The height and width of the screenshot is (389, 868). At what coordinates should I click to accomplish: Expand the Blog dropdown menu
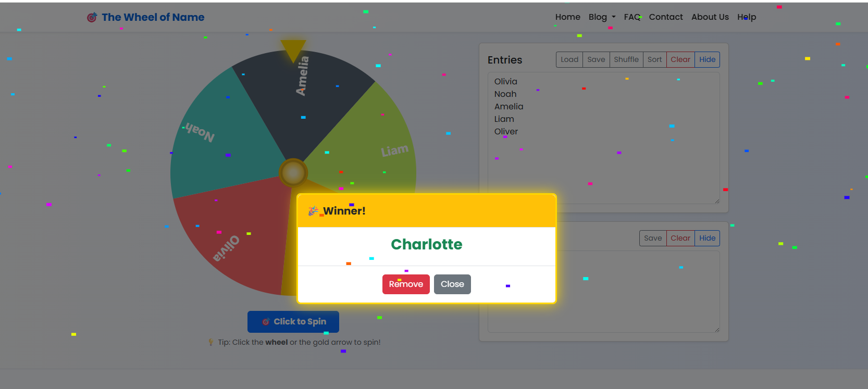602,17
